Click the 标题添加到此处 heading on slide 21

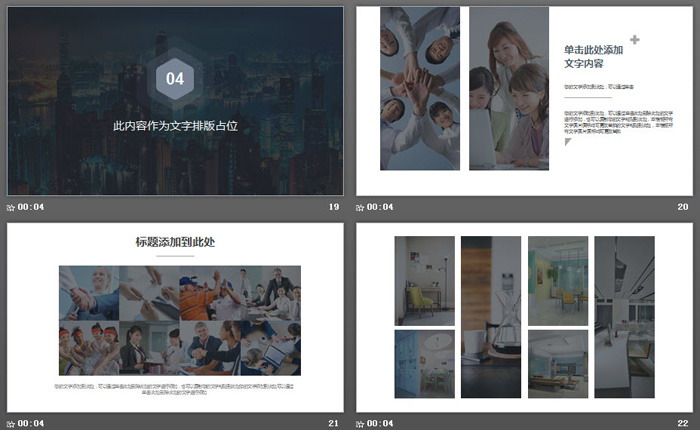pyautogui.click(x=175, y=242)
